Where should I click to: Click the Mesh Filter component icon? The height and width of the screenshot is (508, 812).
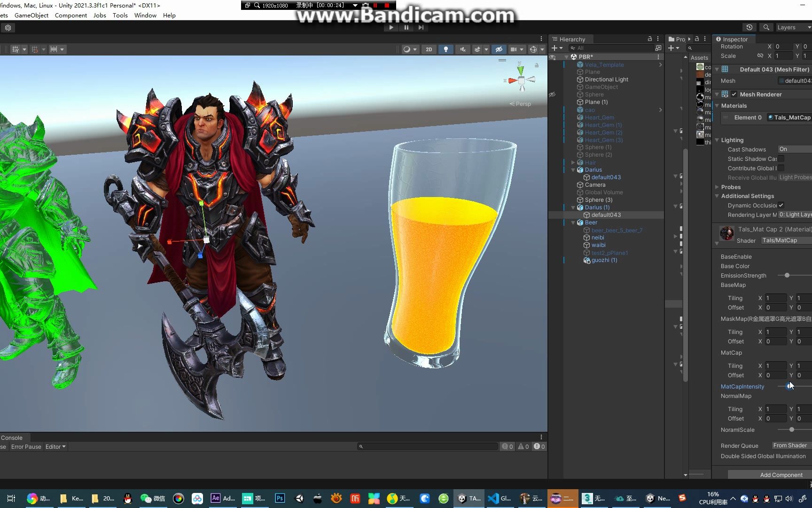pos(725,69)
